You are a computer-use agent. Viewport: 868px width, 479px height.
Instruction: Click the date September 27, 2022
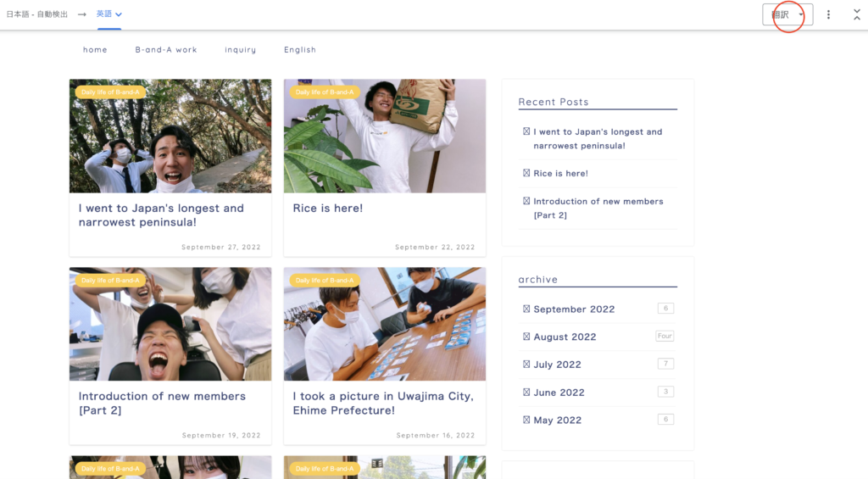221,247
